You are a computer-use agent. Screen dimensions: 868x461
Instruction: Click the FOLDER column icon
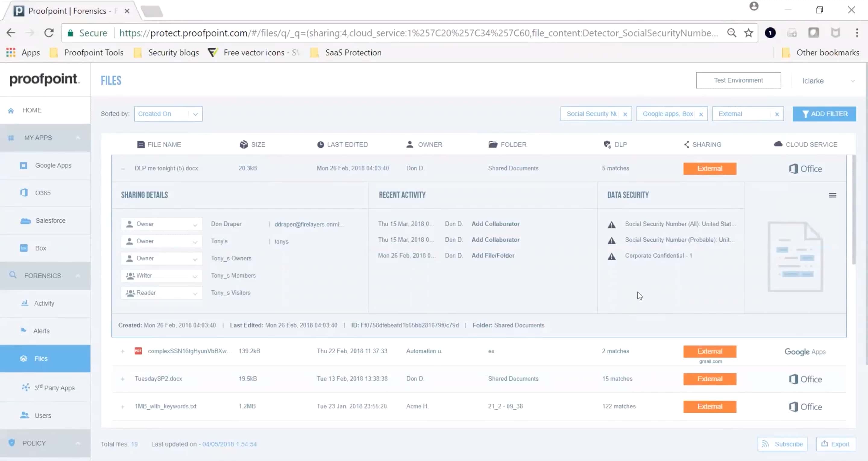tap(493, 144)
